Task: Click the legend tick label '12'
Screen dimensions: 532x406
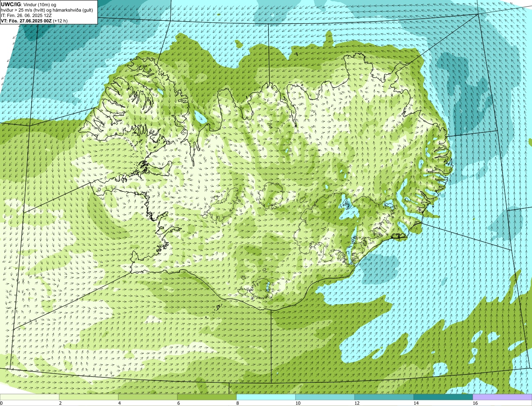Action: 357,403
